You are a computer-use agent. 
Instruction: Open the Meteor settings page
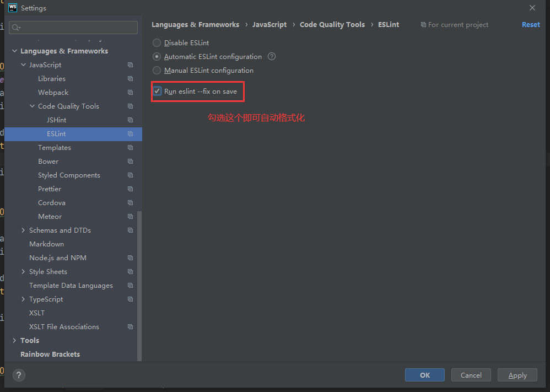50,217
